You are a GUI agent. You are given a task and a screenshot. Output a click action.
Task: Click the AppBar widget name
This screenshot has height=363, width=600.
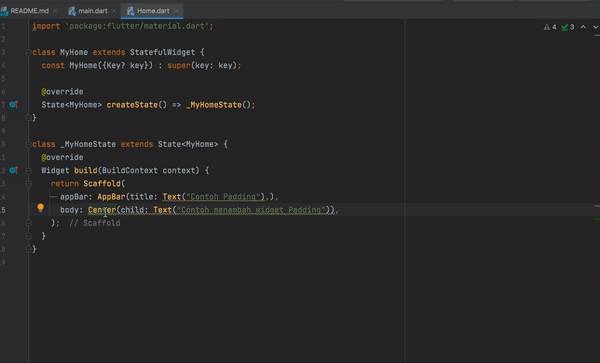pos(111,197)
